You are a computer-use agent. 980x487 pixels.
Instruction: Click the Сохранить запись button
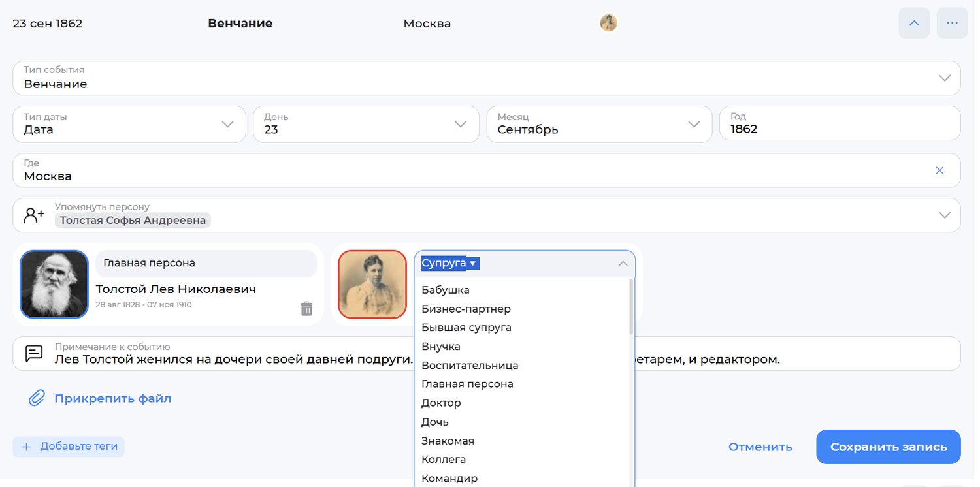click(x=888, y=447)
